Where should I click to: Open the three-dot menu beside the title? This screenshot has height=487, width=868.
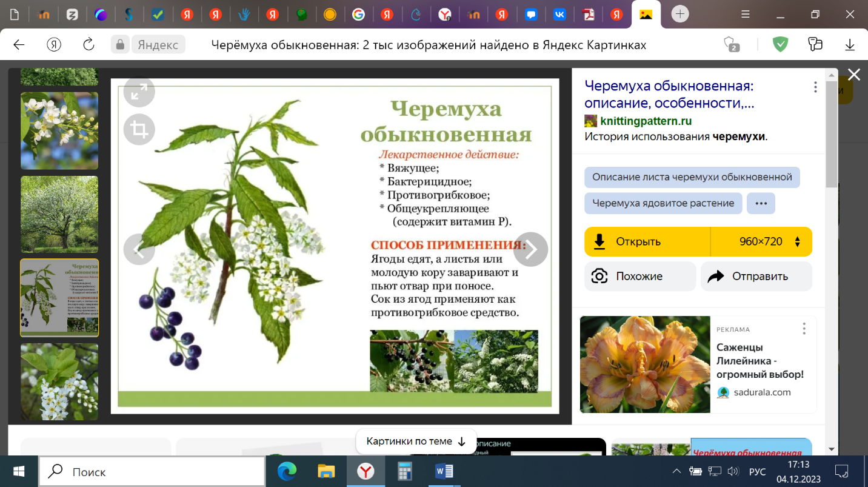coord(816,87)
